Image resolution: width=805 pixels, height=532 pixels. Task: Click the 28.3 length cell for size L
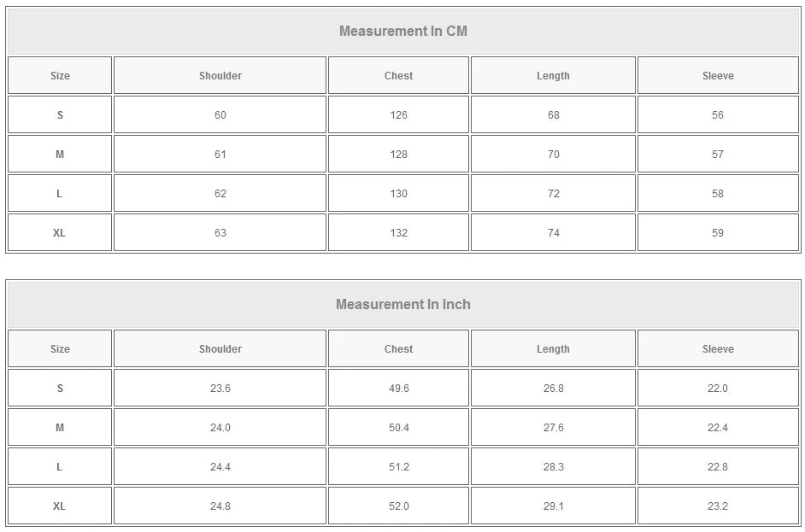click(x=553, y=467)
